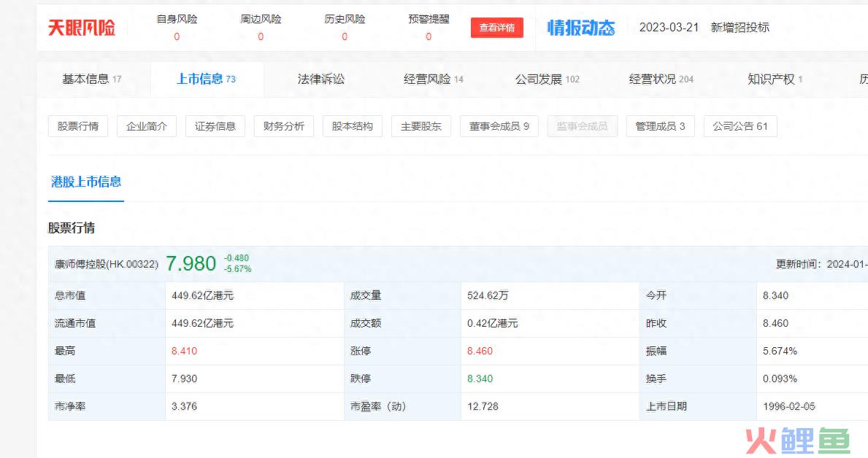
Task: Click the 涨停 value 8.460
Action: pyautogui.click(x=480, y=352)
